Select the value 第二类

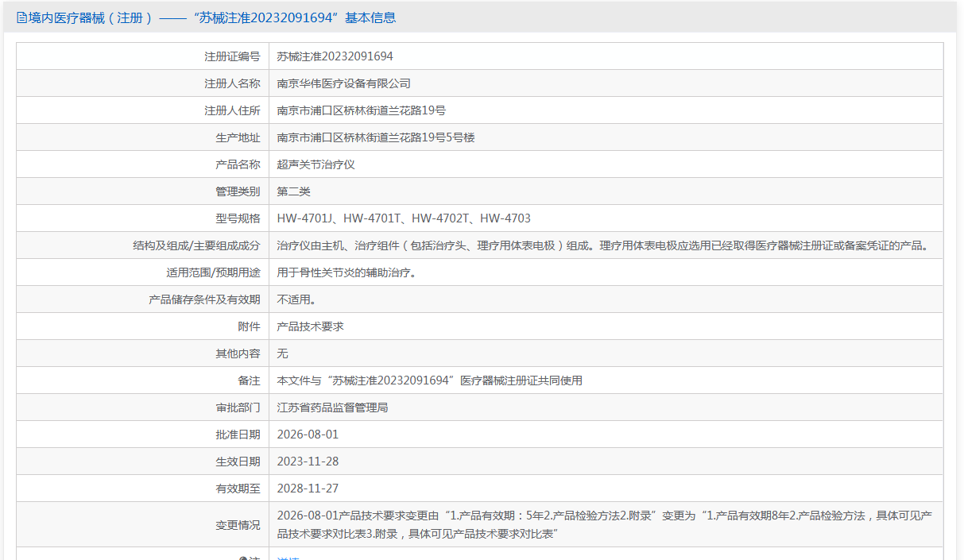click(x=293, y=191)
